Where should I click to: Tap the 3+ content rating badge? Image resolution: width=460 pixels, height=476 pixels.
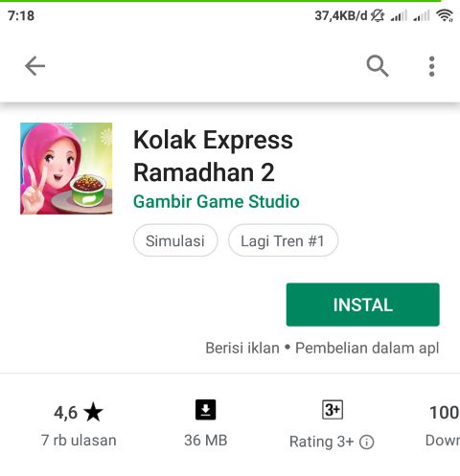[333, 410]
